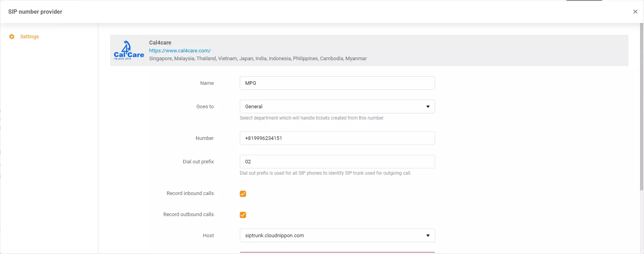
Task: Click the "Record inbound calls" label text
Action: [x=190, y=193]
